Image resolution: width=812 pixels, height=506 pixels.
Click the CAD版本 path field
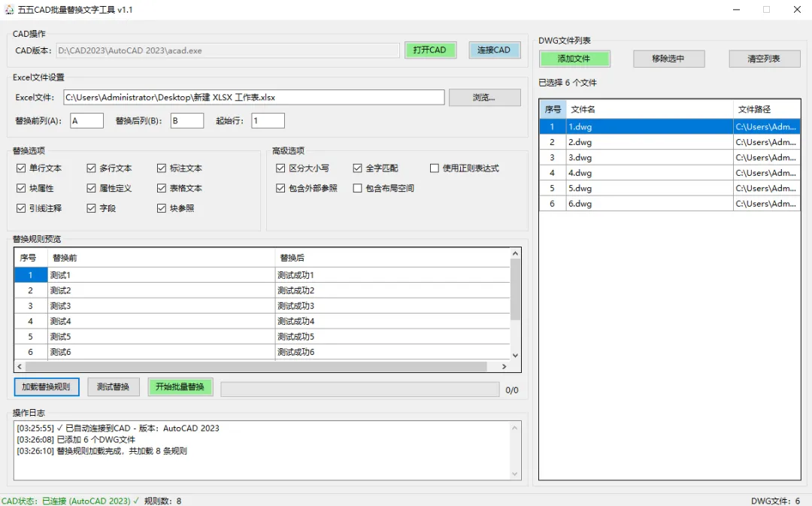pyautogui.click(x=228, y=50)
